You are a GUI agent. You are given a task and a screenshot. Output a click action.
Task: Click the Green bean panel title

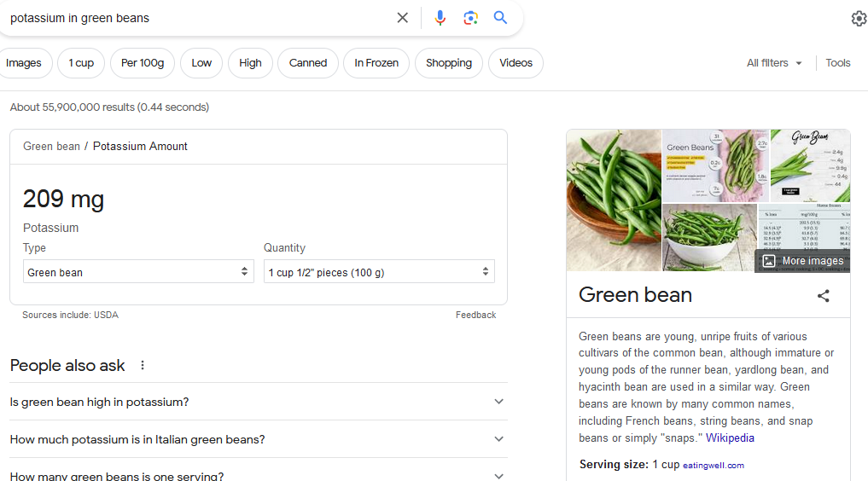pos(636,295)
